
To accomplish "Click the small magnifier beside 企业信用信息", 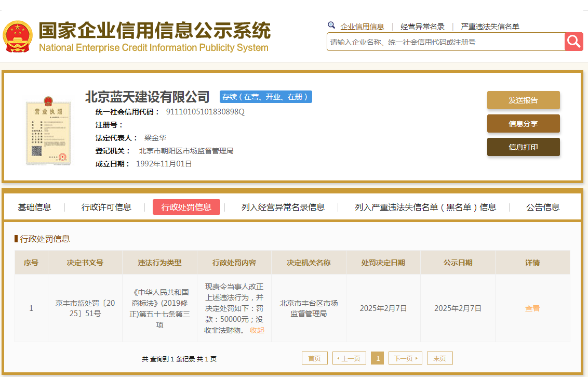I will [x=331, y=25].
